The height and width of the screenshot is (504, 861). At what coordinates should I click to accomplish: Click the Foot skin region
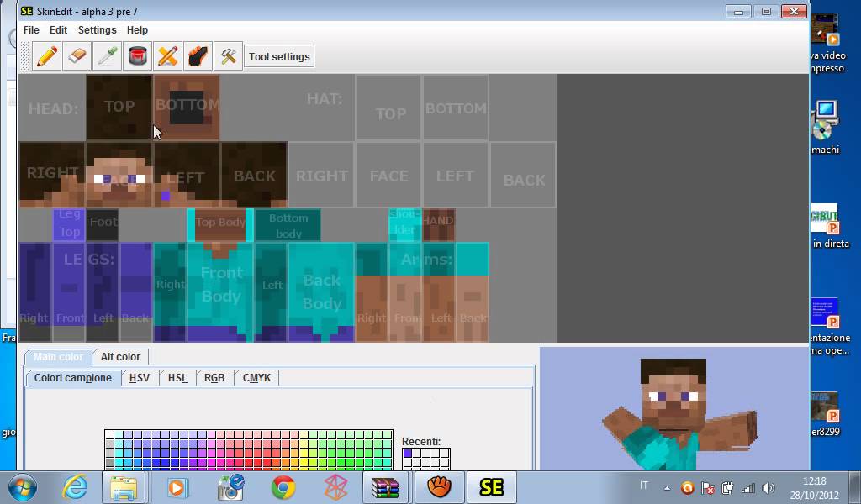coord(103,225)
